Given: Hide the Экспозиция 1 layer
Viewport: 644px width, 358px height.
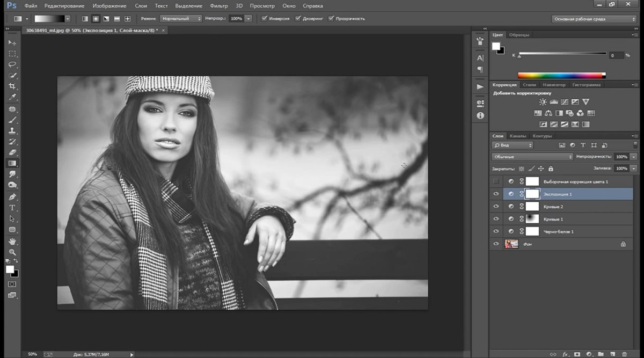Looking at the screenshot, I should 496,194.
